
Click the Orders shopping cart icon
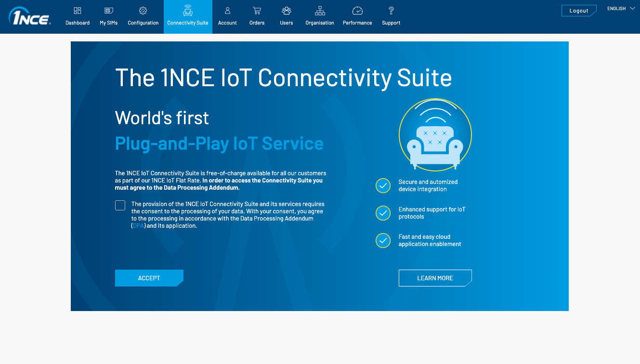(257, 11)
